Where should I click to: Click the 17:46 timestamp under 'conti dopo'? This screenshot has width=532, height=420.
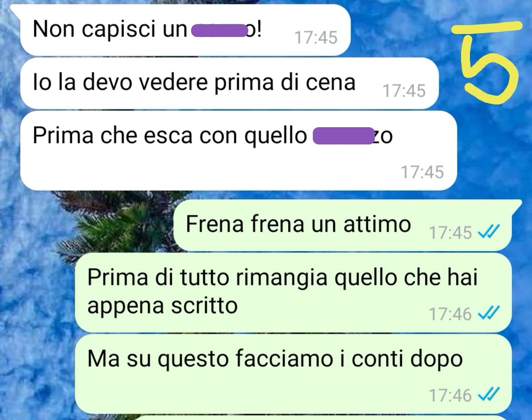click(x=450, y=395)
